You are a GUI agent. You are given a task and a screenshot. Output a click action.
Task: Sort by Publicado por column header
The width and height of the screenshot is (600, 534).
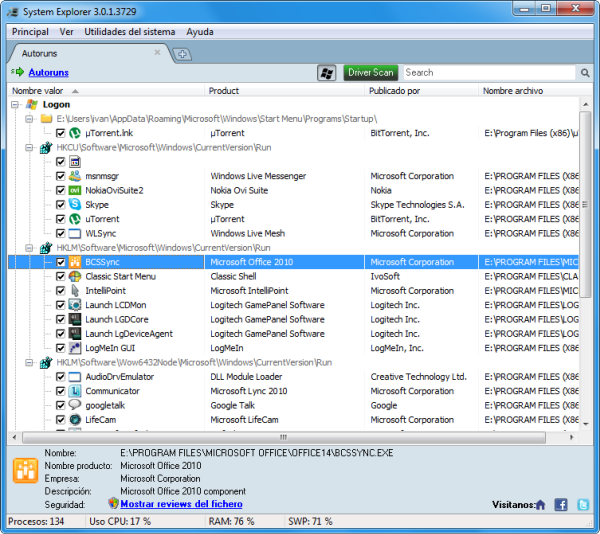coord(421,91)
